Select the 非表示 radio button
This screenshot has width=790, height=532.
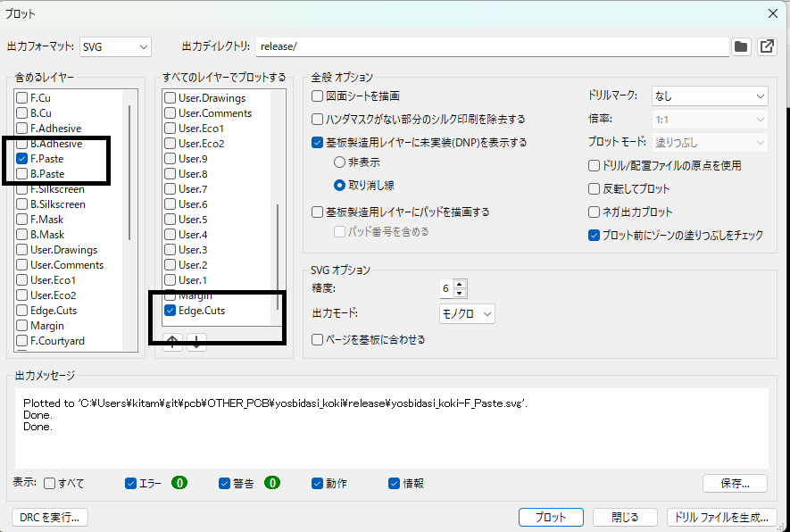pos(339,162)
